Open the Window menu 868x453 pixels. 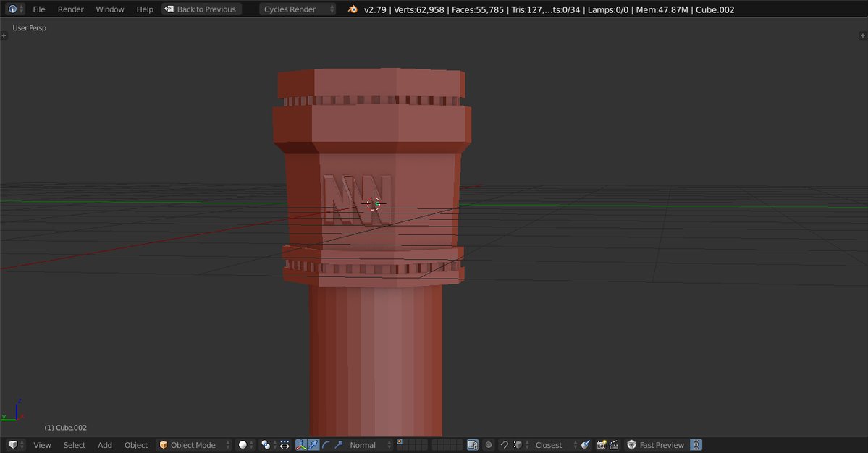(x=109, y=9)
